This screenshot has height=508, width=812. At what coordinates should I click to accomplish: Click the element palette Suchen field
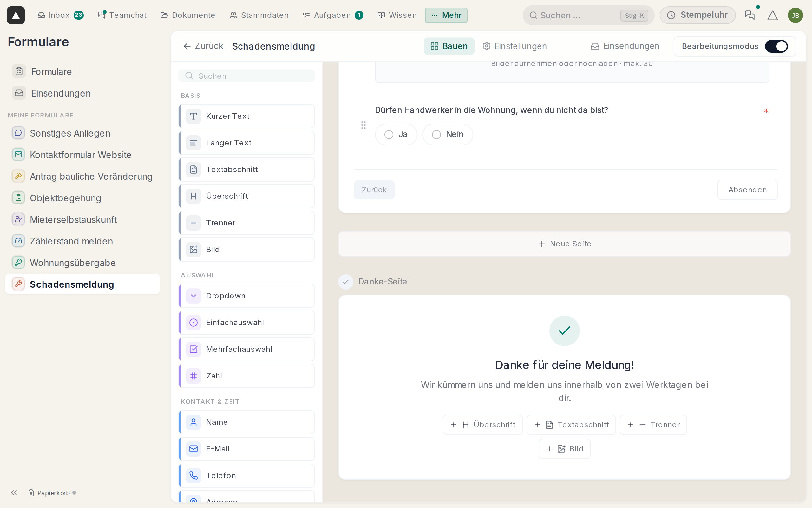click(247, 76)
